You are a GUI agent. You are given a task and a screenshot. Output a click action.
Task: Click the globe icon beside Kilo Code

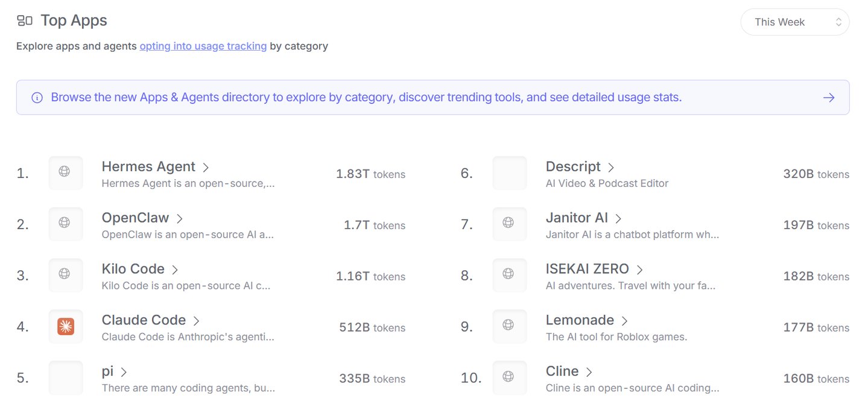pyautogui.click(x=65, y=274)
